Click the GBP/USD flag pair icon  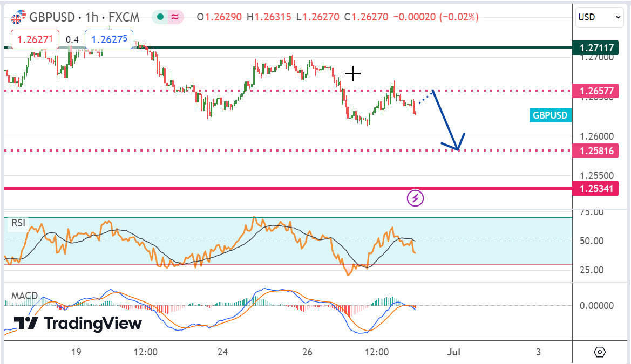pos(18,17)
